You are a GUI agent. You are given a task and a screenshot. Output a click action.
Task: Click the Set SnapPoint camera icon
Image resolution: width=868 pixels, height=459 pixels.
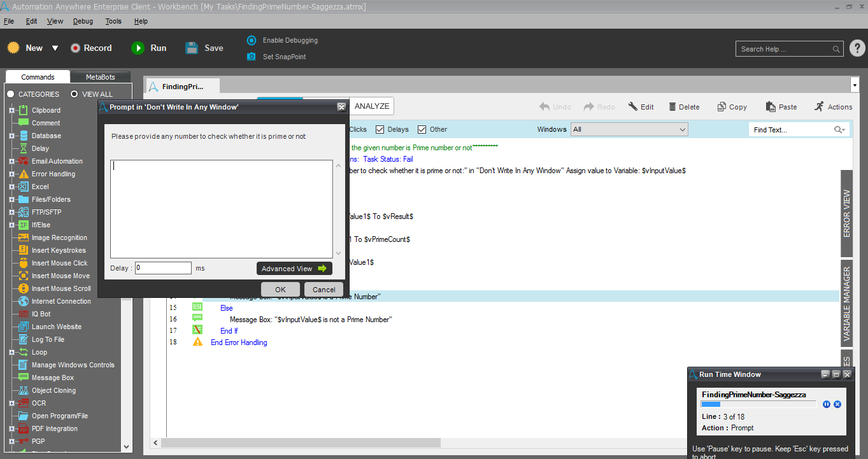(251, 57)
